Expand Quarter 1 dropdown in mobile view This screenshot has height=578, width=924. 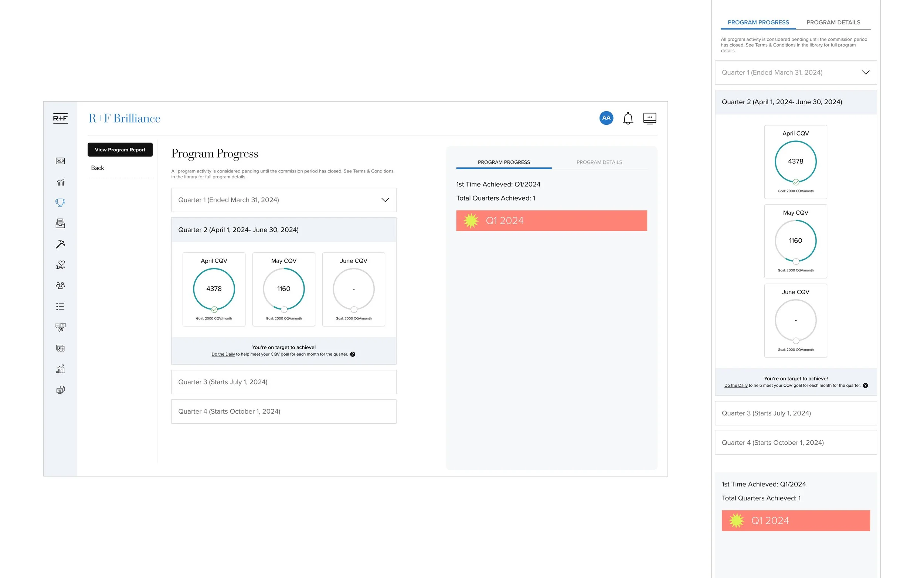click(795, 73)
